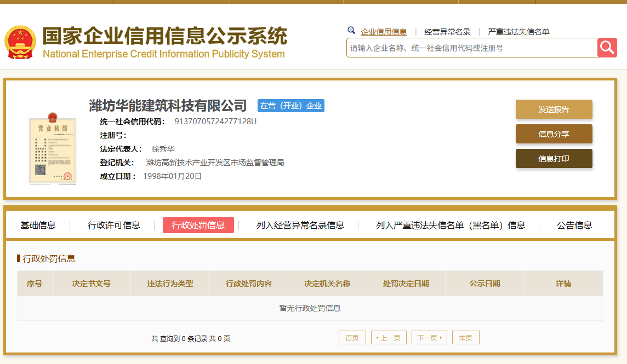Screen dimensions: 627x364
Task: Jump to last page with 末页
Action: pyautogui.click(x=466, y=338)
